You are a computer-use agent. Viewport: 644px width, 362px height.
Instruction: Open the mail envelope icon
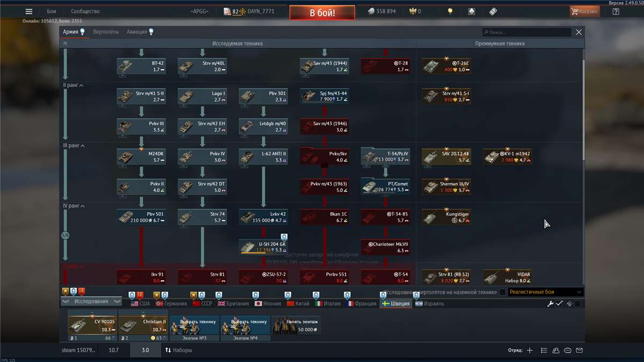pyautogui.click(x=579, y=350)
